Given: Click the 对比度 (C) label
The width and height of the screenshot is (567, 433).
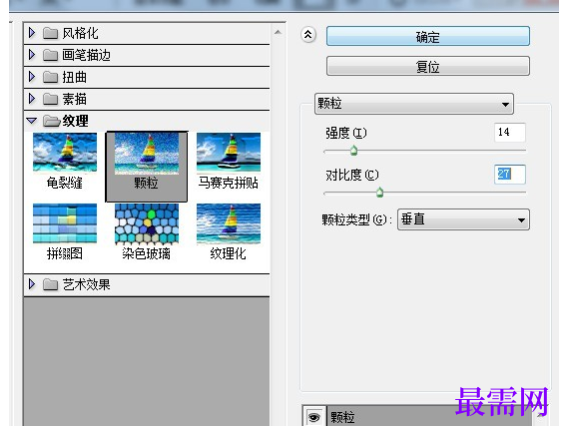Looking at the screenshot, I should coord(352,175).
